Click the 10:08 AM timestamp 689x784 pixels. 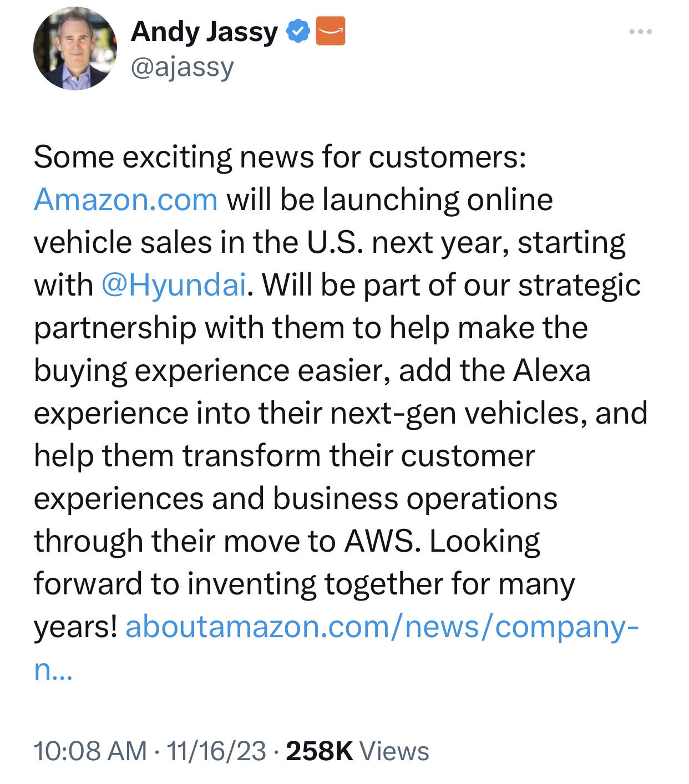pyautogui.click(x=90, y=751)
